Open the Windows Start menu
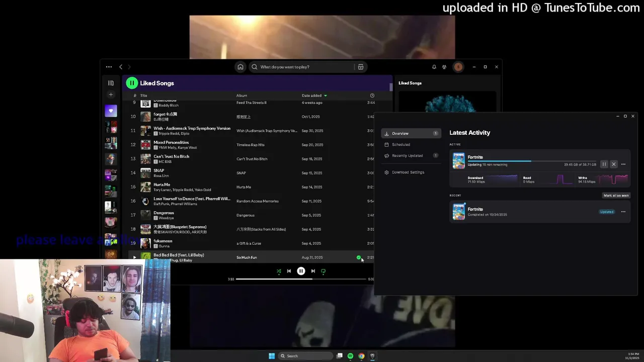Viewport: 644px width, 362px height. (x=272, y=356)
